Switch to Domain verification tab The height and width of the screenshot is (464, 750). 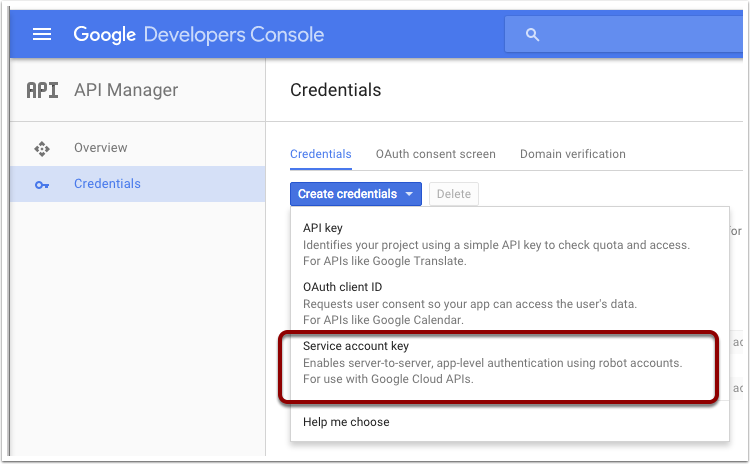[573, 154]
